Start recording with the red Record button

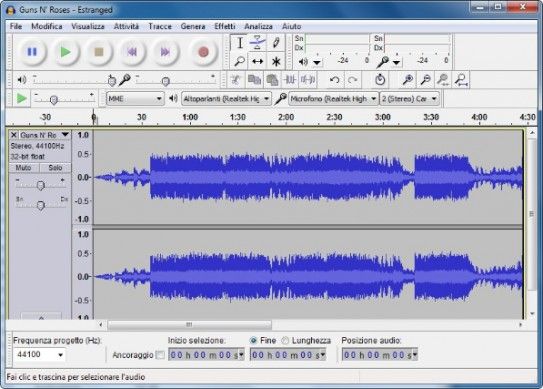click(203, 52)
